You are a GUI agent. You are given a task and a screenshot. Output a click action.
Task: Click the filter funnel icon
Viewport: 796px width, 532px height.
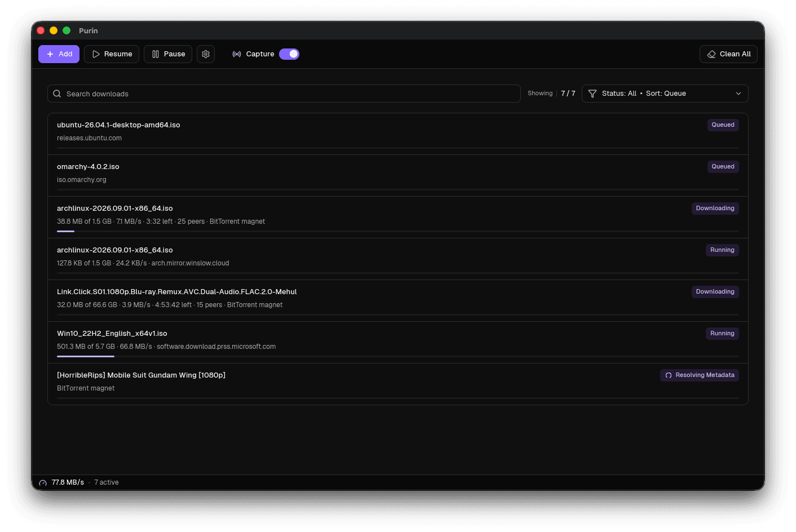tap(592, 94)
